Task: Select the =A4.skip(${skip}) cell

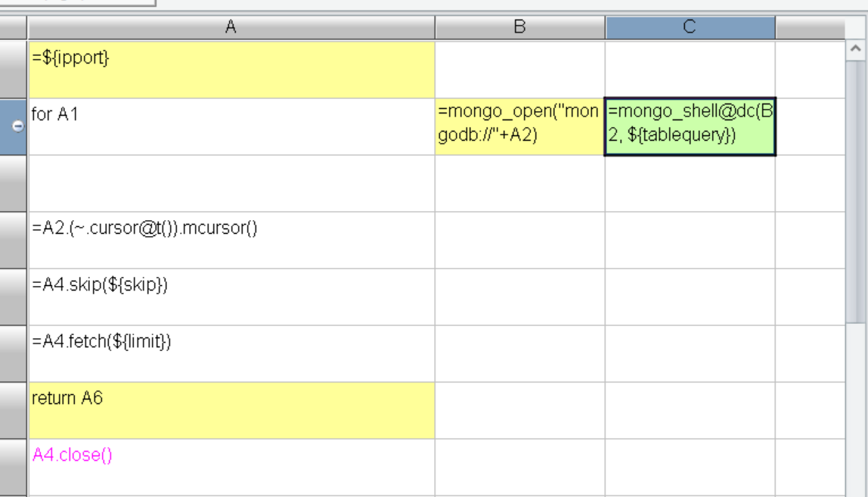Action: pos(231,297)
